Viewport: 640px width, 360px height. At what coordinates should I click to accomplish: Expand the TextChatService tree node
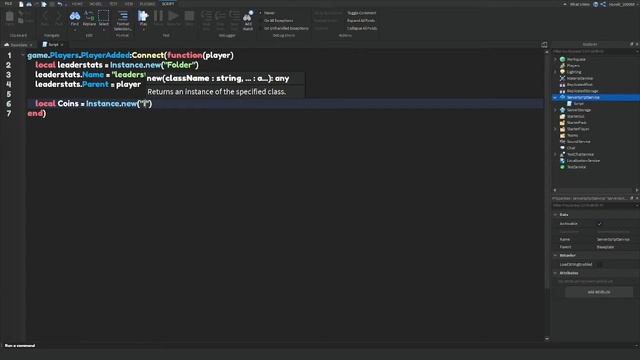pos(555,154)
